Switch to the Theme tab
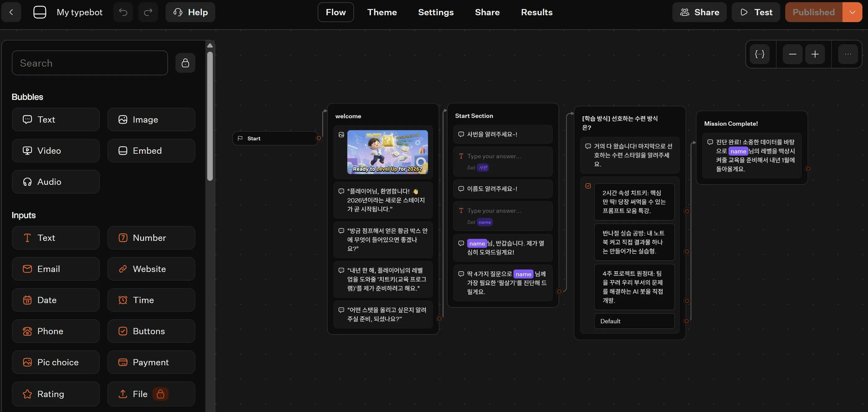The height and width of the screenshot is (412, 868). [x=382, y=12]
